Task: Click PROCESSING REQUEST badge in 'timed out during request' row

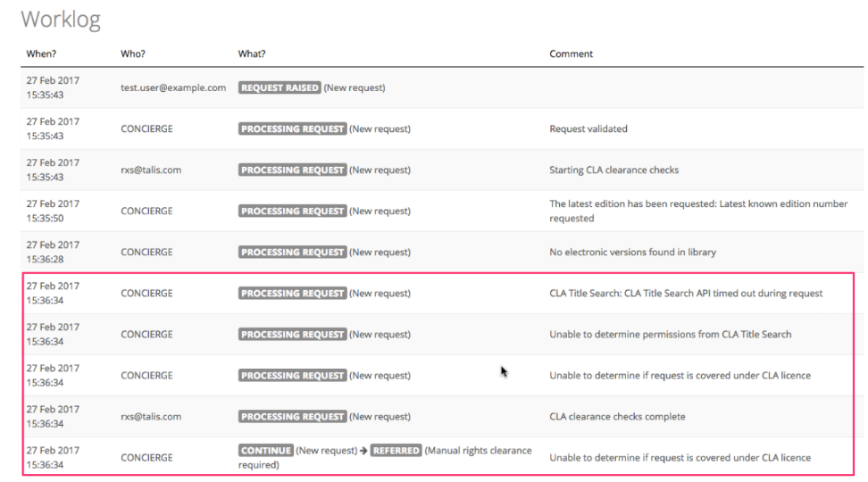Action: pyautogui.click(x=292, y=294)
